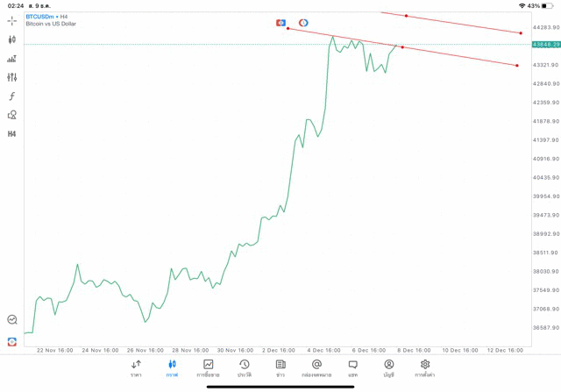Open the indicators list (f icon)

point(12,96)
